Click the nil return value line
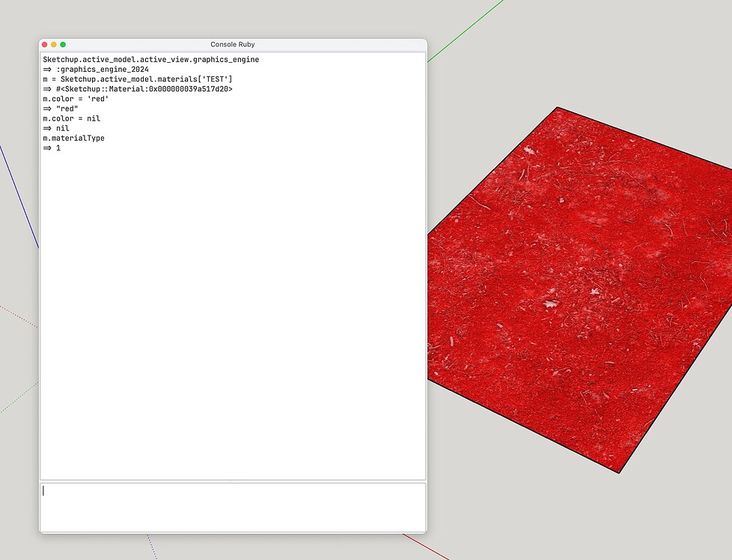 58,128
